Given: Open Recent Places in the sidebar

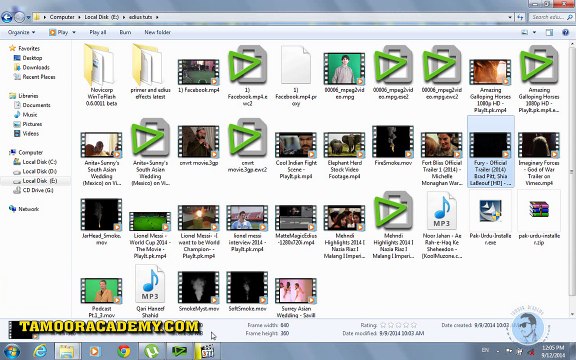Looking at the screenshot, I should (x=34, y=77).
